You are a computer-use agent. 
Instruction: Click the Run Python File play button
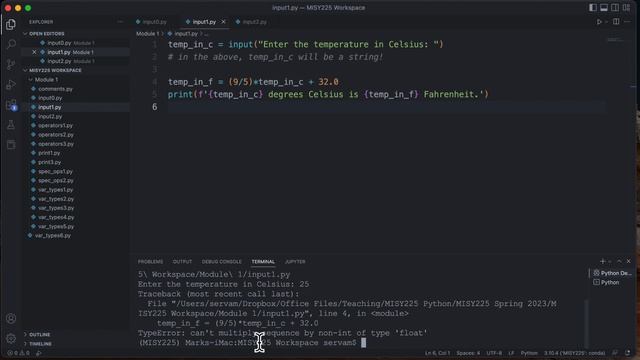[x=599, y=22]
